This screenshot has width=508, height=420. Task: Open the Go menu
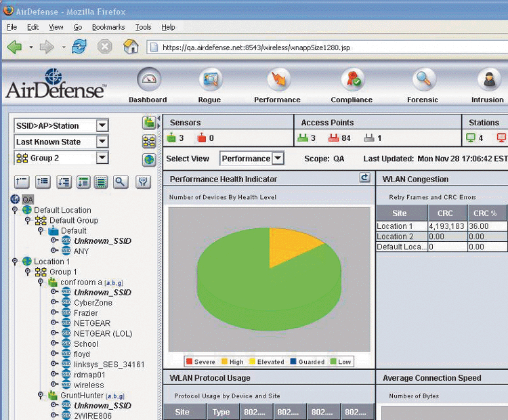[x=78, y=27]
